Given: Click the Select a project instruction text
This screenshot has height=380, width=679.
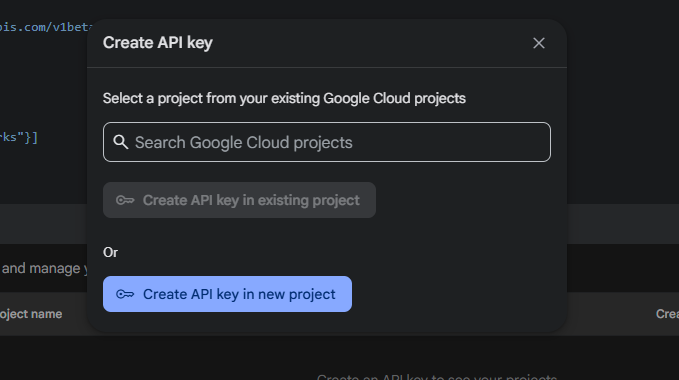Looking at the screenshot, I should tap(284, 98).
